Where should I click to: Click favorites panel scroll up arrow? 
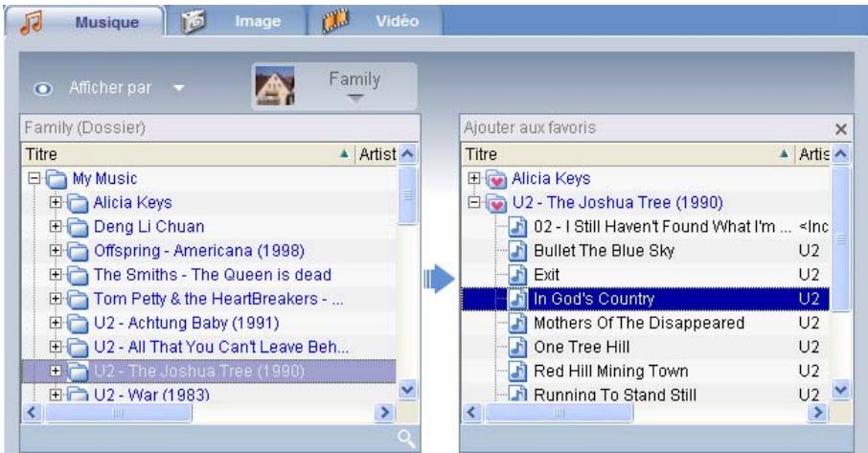pyautogui.click(x=841, y=154)
